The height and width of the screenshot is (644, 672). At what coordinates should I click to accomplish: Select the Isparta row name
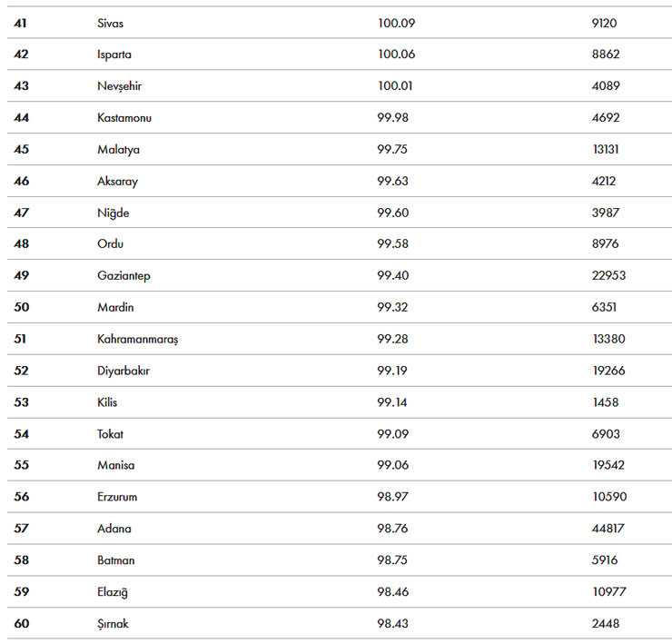point(114,54)
